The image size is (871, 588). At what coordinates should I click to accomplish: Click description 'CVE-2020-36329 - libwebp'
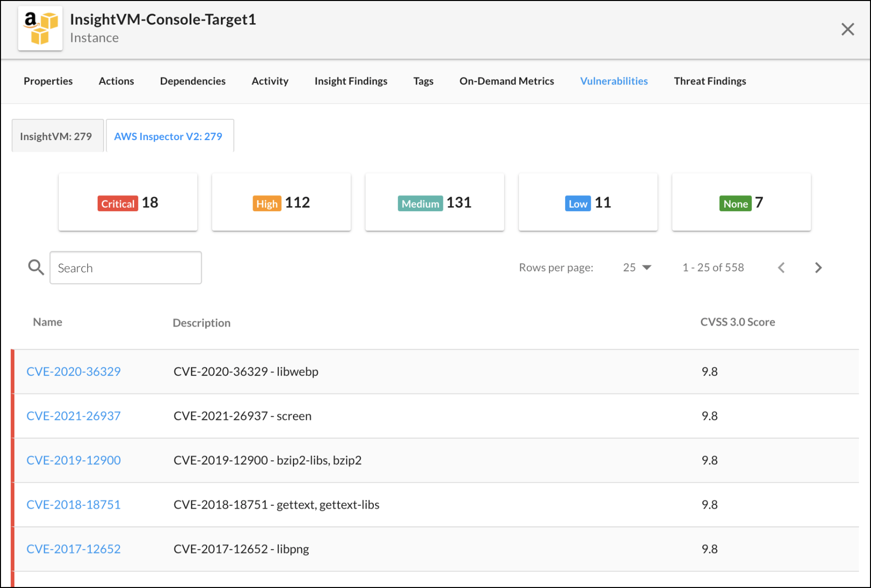[246, 371]
